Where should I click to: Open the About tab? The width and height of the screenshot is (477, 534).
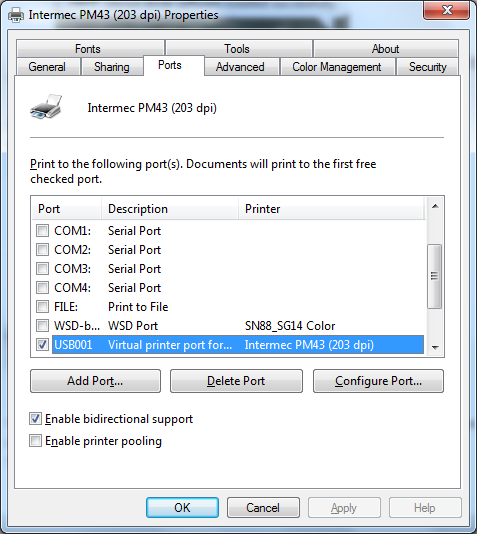pos(386,48)
